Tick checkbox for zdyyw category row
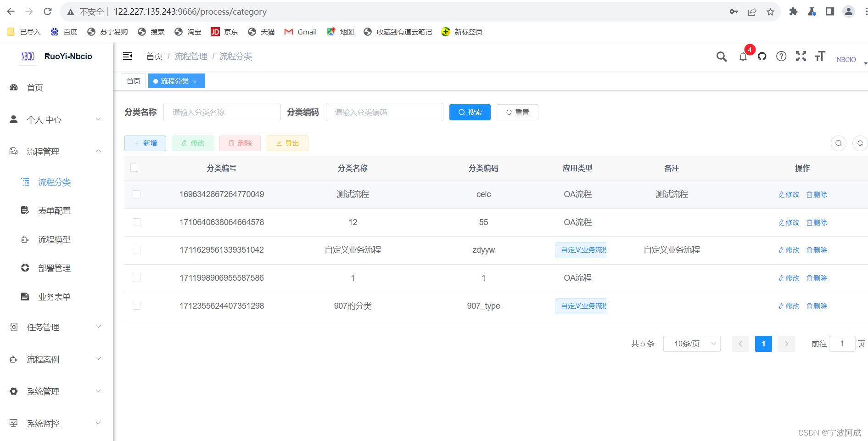Image resolution: width=868 pixels, height=441 pixels. pyautogui.click(x=137, y=250)
